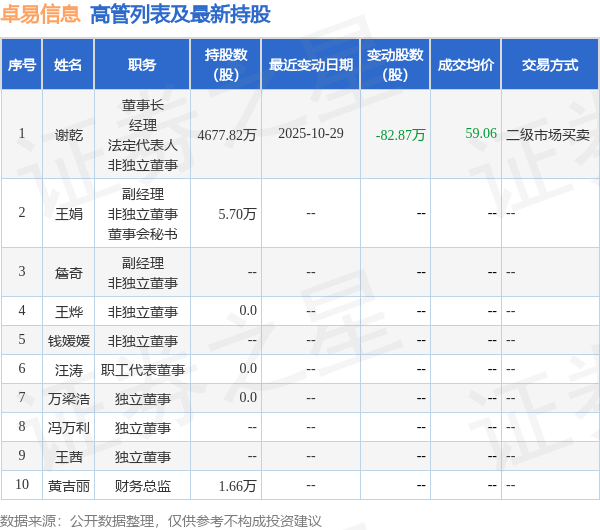Screen dimensions: 600x530
Task: Click the sequence number '10'
Action: click(22, 484)
